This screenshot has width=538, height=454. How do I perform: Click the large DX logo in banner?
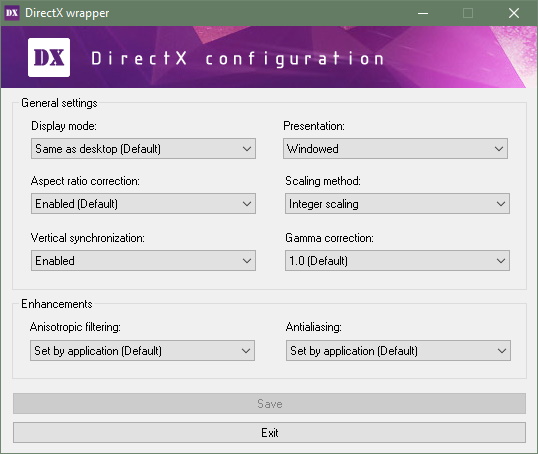[49, 57]
